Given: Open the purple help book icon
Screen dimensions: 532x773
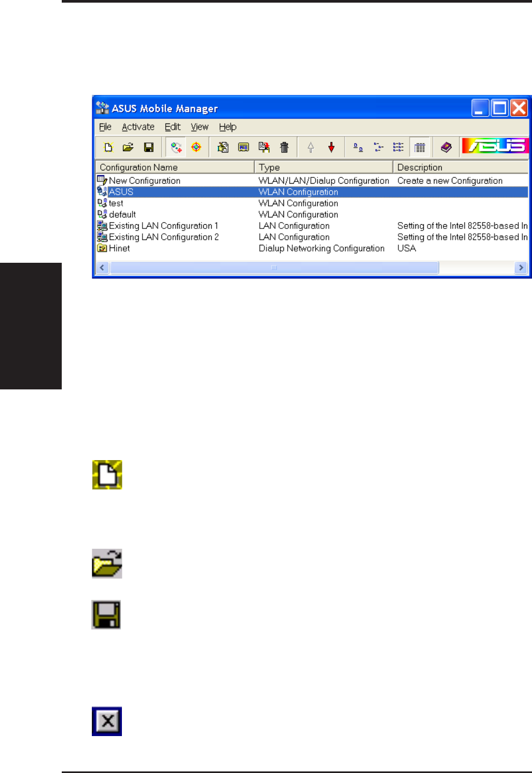Looking at the screenshot, I should click(446, 147).
